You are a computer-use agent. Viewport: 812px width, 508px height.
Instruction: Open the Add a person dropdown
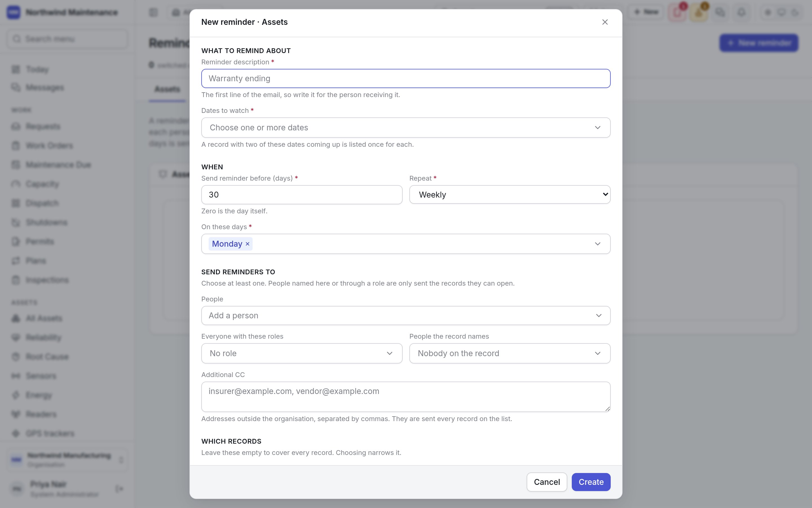(x=406, y=316)
